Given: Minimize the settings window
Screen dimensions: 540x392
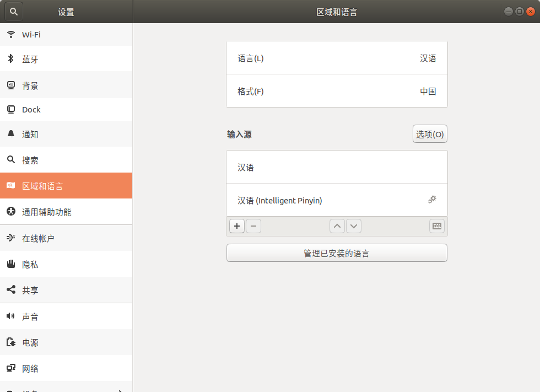Looking at the screenshot, I should [x=508, y=12].
